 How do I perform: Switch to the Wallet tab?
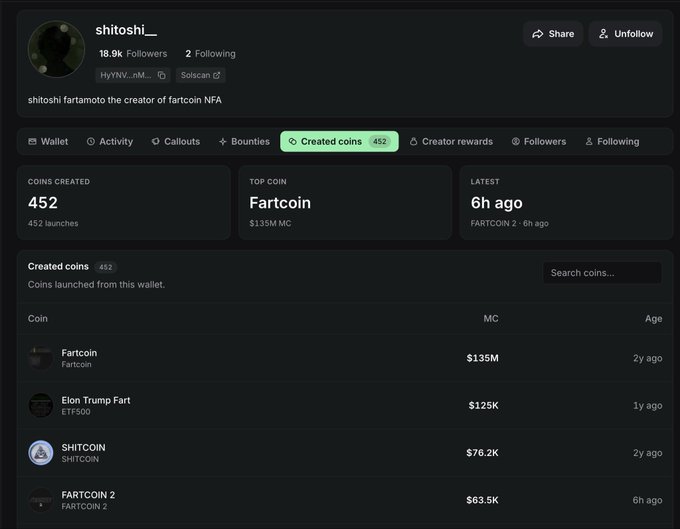tap(48, 141)
